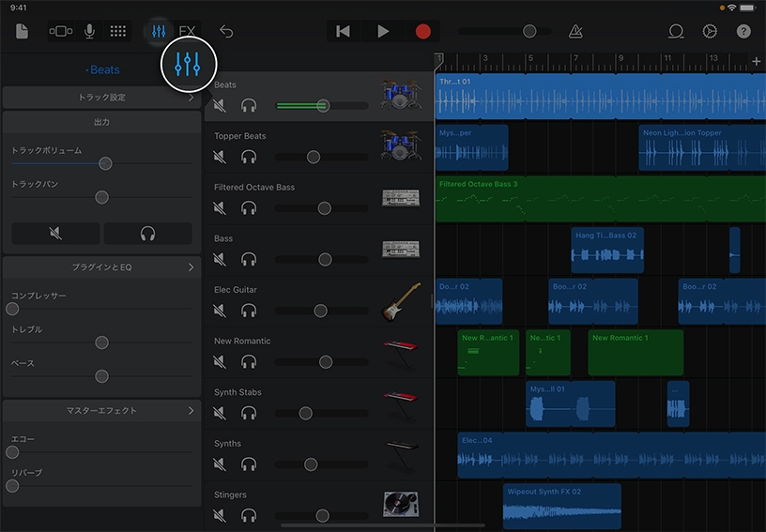Click the トラックボリューム slider knob
The height and width of the screenshot is (532, 766).
105,163
